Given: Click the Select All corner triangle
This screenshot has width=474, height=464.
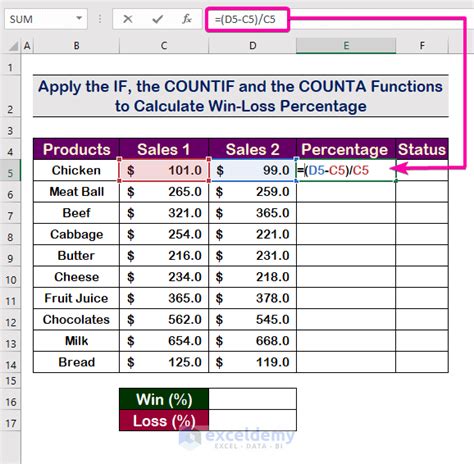Looking at the screenshot, I should point(13,46).
